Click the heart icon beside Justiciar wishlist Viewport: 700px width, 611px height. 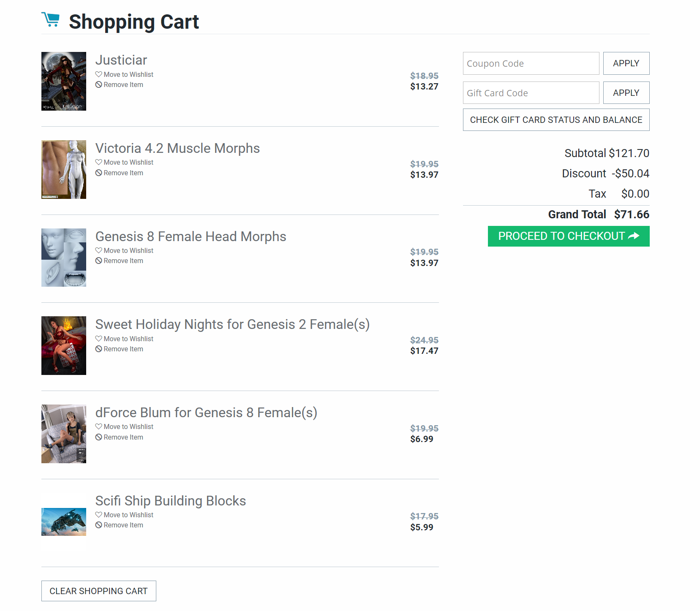[98, 74]
